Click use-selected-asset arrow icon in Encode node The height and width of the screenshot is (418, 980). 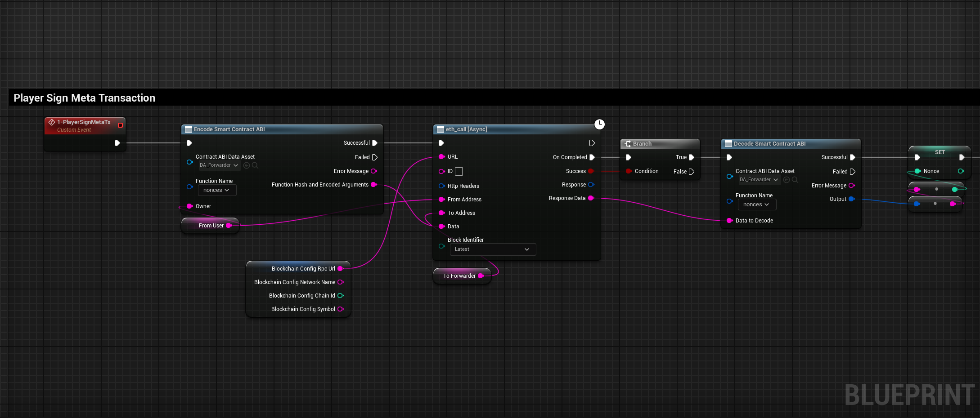pos(247,165)
